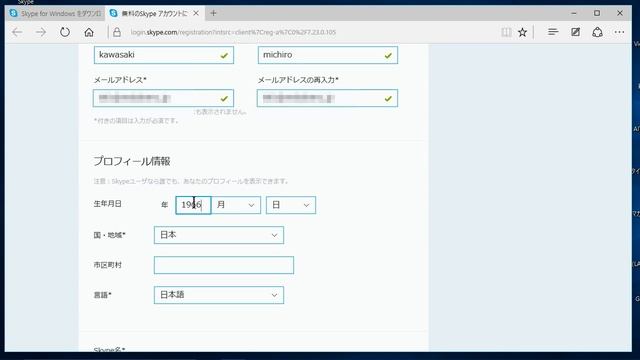This screenshot has height=360, width=640.
Task: Open reading view book icon
Action: (x=506, y=32)
